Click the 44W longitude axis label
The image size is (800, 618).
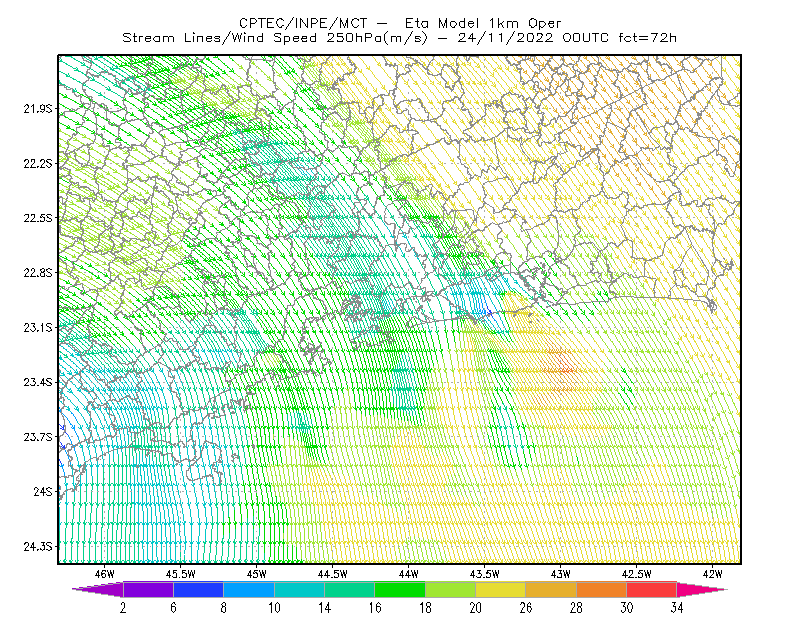click(408, 574)
